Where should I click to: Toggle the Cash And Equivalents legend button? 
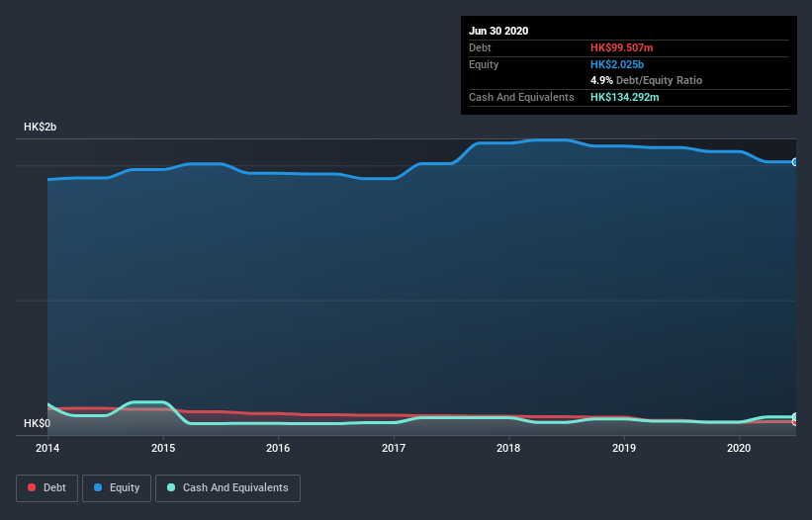[x=227, y=488]
